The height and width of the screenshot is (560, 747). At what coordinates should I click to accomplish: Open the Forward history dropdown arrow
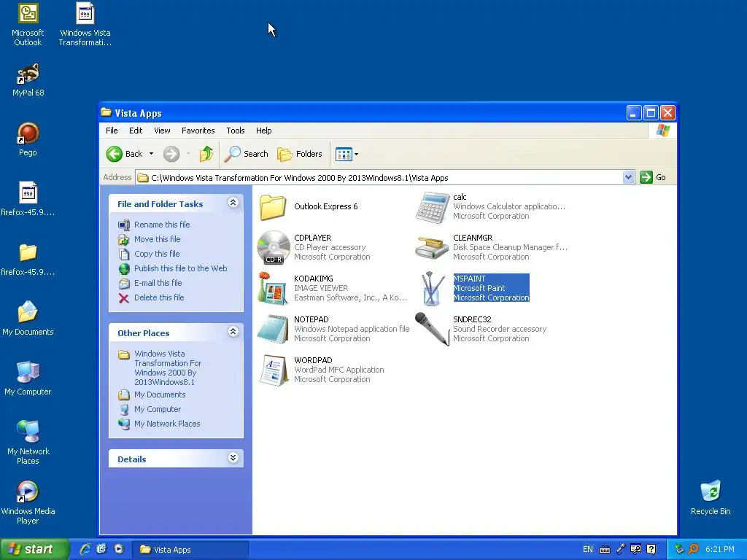(x=189, y=154)
